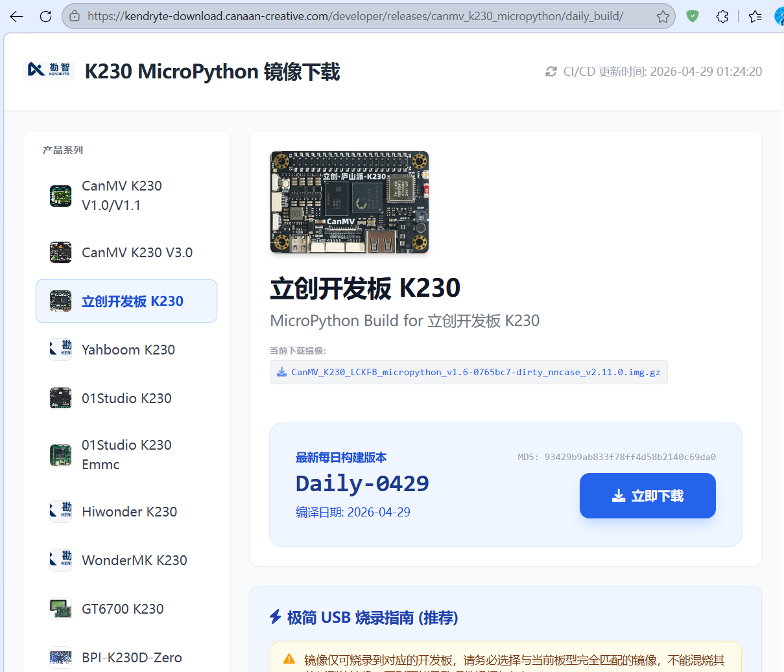Click the BPI-K230D-Zero board icon
The width and height of the screenshot is (784, 672).
(x=60, y=657)
